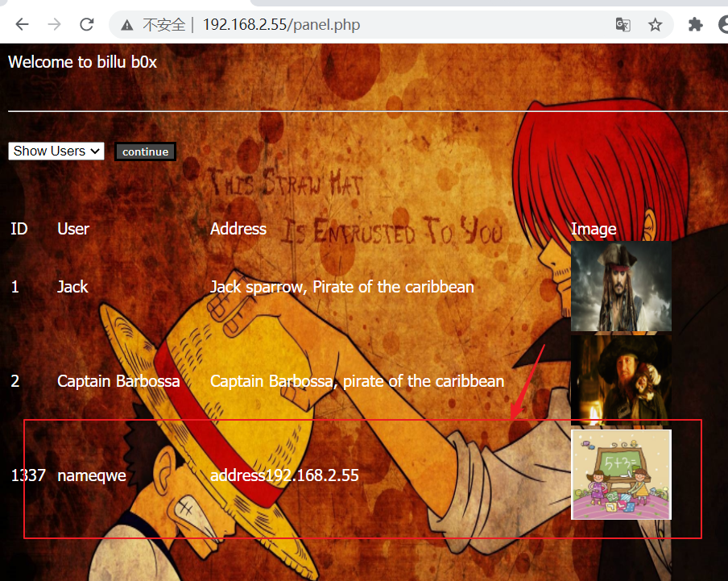Click the Address column header
The width and height of the screenshot is (728, 581).
pos(238,229)
